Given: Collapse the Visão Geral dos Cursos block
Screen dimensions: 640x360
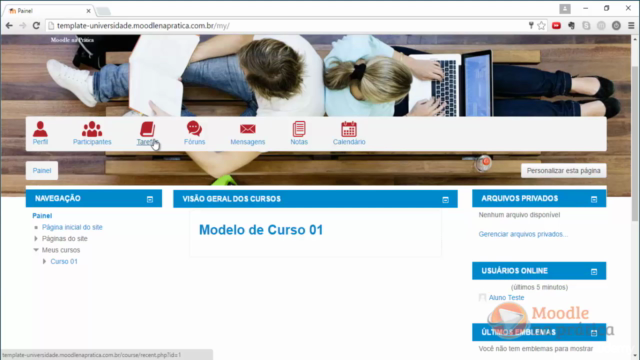Looking at the screenshot, I should click(x=445, y=200).
